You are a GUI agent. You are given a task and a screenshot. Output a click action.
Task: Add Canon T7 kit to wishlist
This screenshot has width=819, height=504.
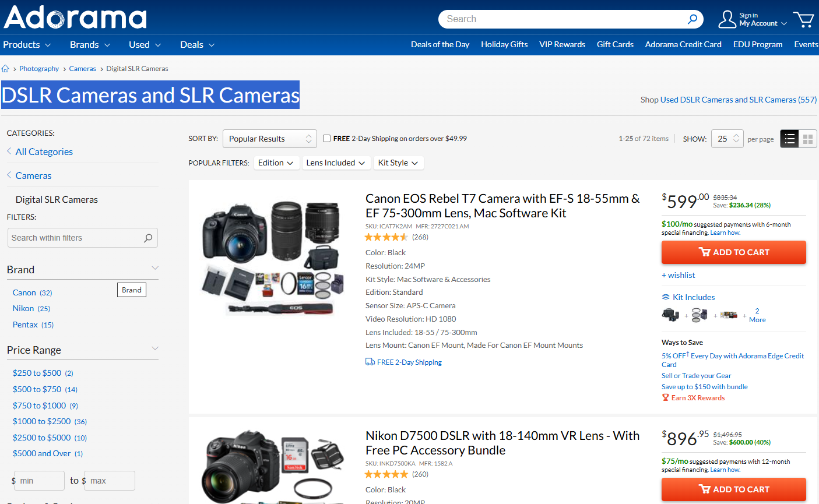[x=679, y=275]
